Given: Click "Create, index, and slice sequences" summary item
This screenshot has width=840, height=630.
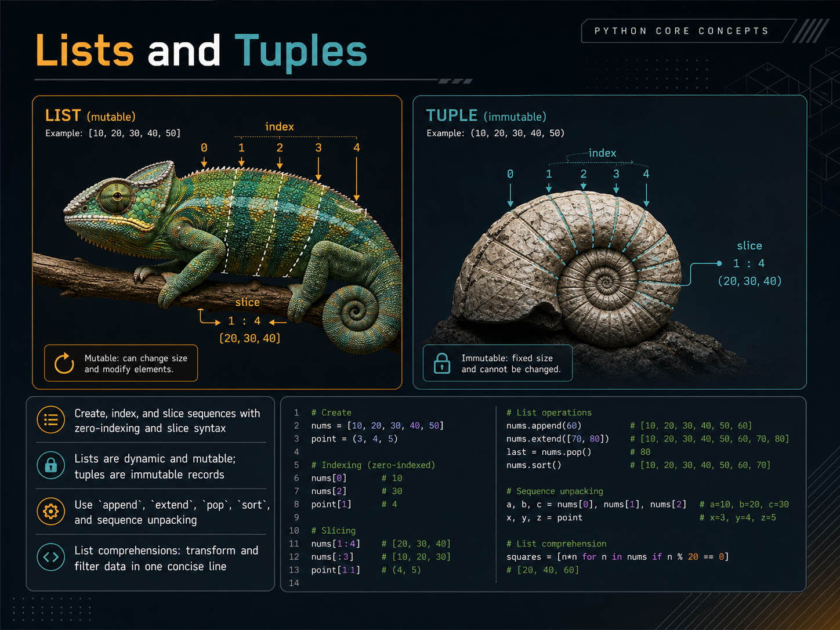Looking at the screenshot, I should coord(167,421).
